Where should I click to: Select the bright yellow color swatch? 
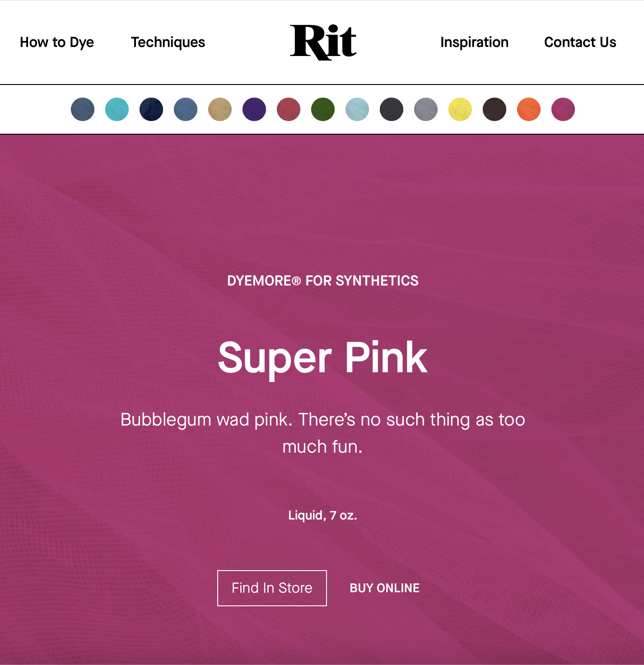[460, 109]
